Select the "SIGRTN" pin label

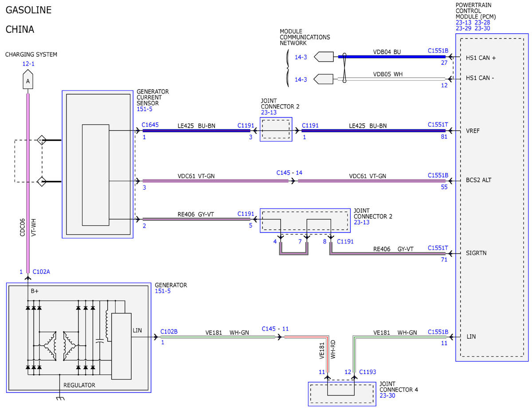coord(476,253)
